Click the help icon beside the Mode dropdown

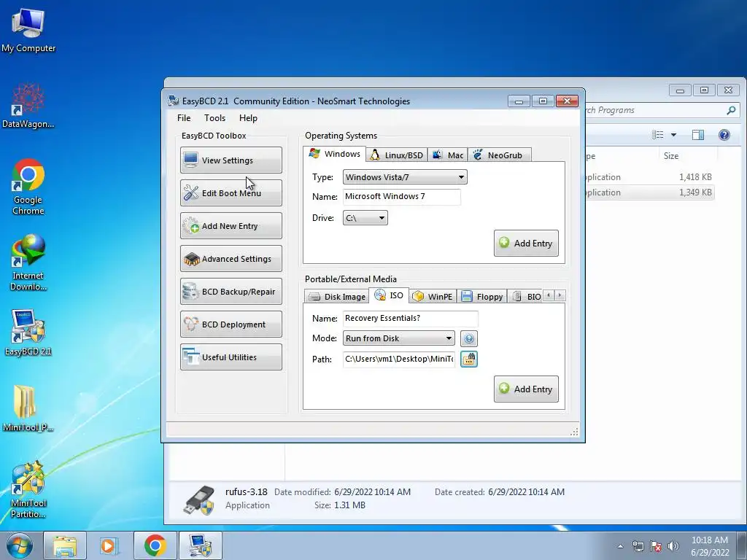point(469,338)
